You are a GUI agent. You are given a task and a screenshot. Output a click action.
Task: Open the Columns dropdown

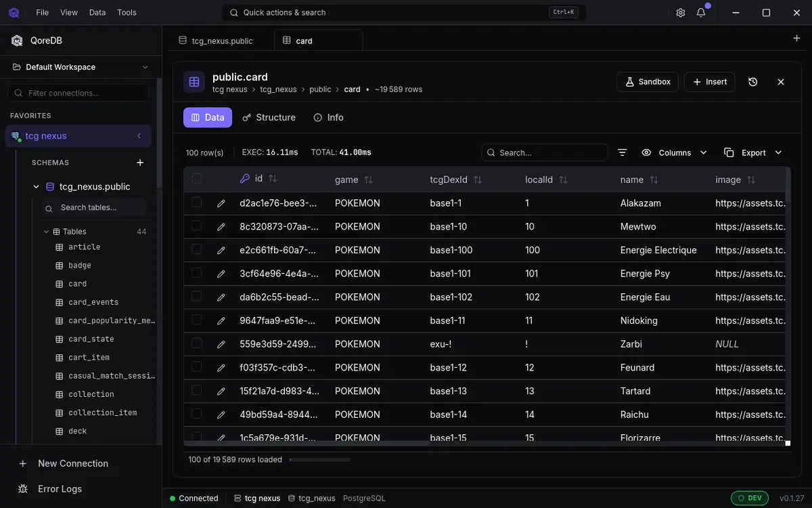coord(674,152)
